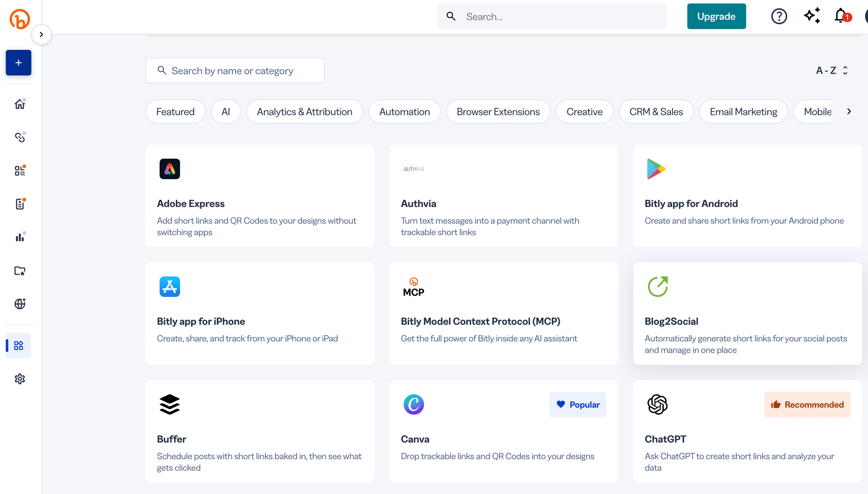Open the QR Codes sidebar icon

pyautogui.click(x=20, y=171)
